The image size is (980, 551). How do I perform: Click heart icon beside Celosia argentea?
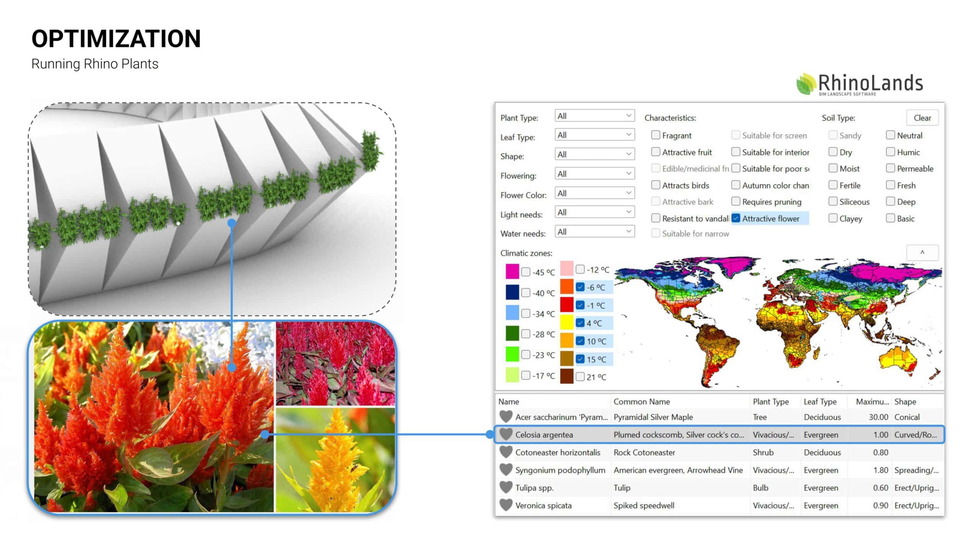506,434
